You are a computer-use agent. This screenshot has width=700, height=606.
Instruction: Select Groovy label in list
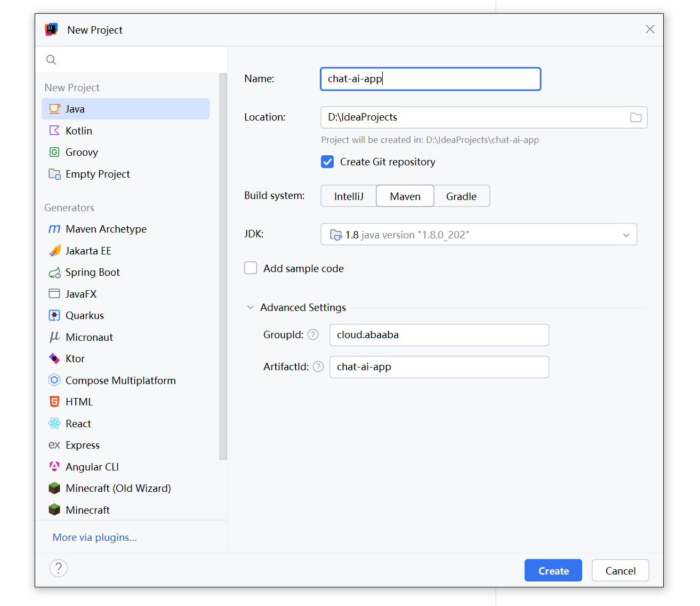(82, 152)
